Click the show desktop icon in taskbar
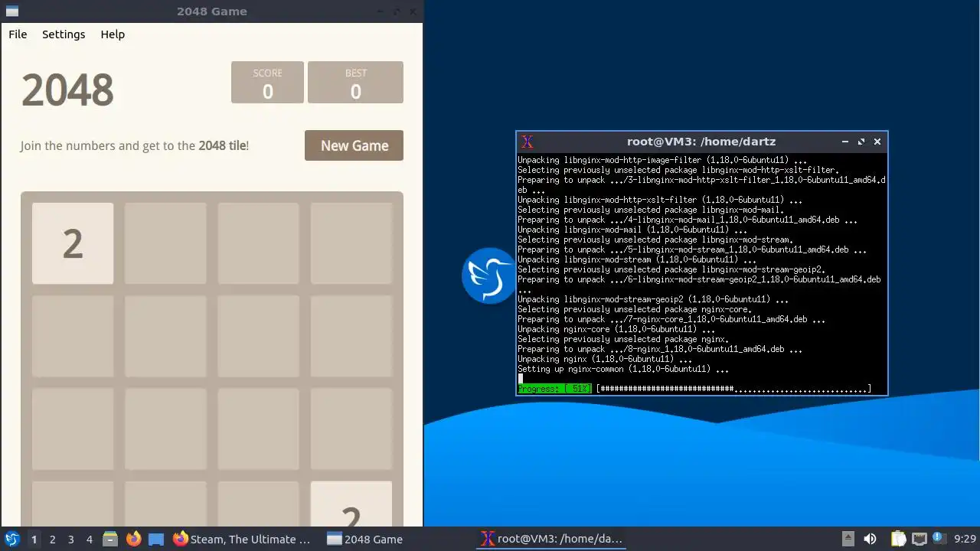This screenshot has height=551, width=980. tap(156, 539)
